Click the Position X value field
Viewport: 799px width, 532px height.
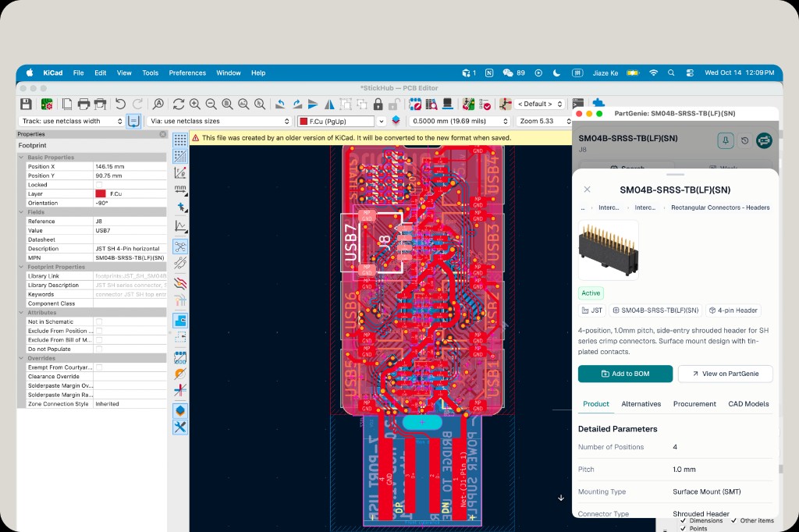[130, 167]
